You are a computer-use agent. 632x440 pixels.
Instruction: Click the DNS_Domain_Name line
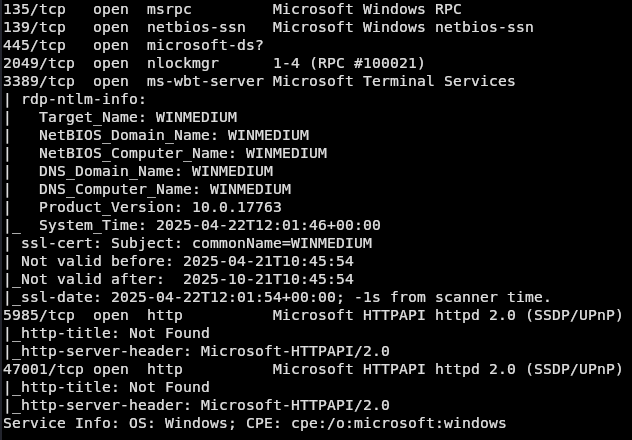[156, 171]
